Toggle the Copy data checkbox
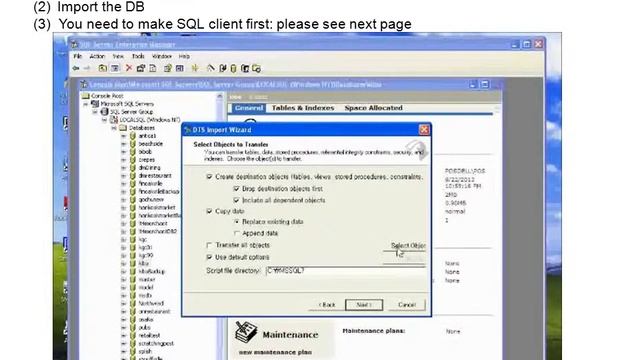Image resolution: width=640 pixels, height=360 pixels. 209,211
